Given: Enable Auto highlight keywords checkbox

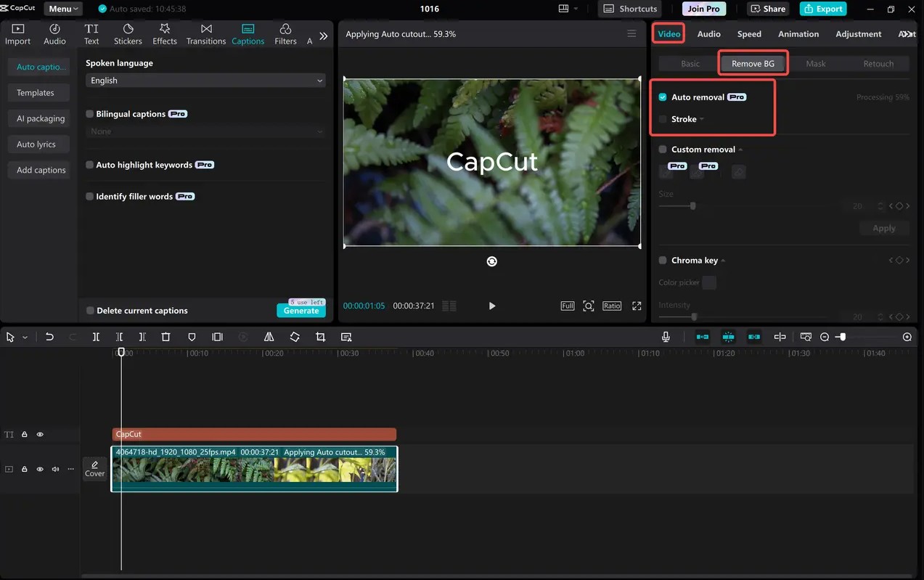Looking at the screenshot, I should tap(90, 165).
